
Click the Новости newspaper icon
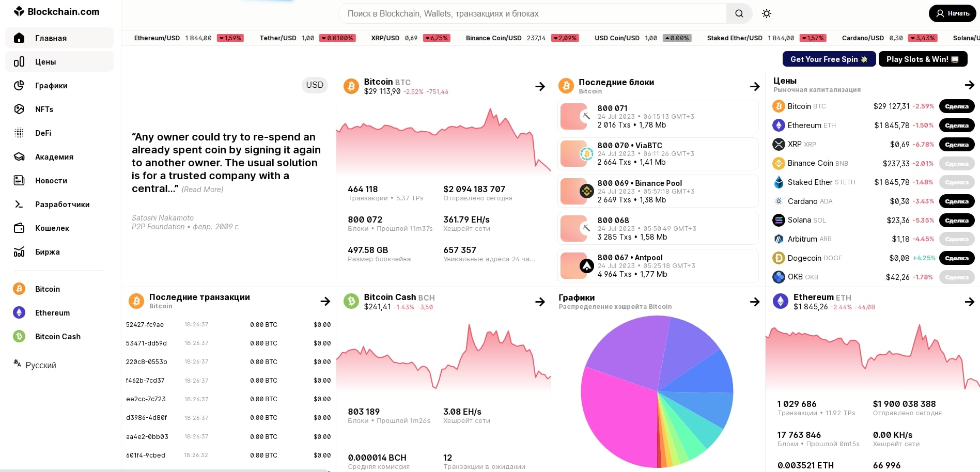19,180
